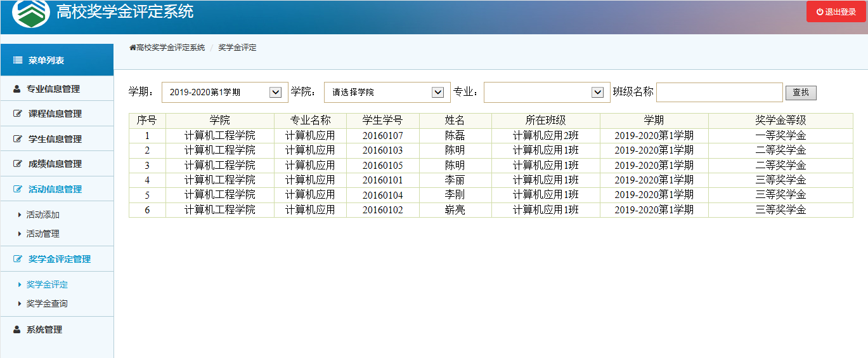Click the 所在班级 column header
Screen dimensions: 868x358
pos(546,121)
